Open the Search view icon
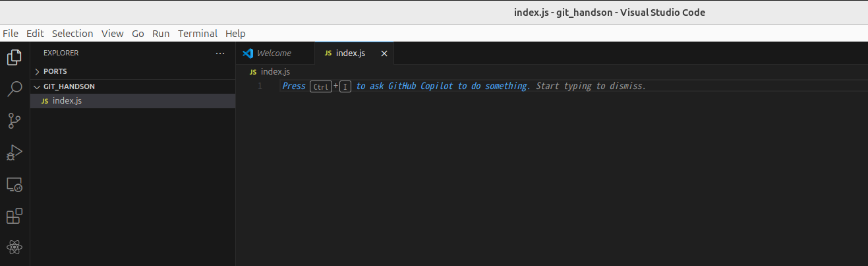868x266 pixels. coord(14,89)
